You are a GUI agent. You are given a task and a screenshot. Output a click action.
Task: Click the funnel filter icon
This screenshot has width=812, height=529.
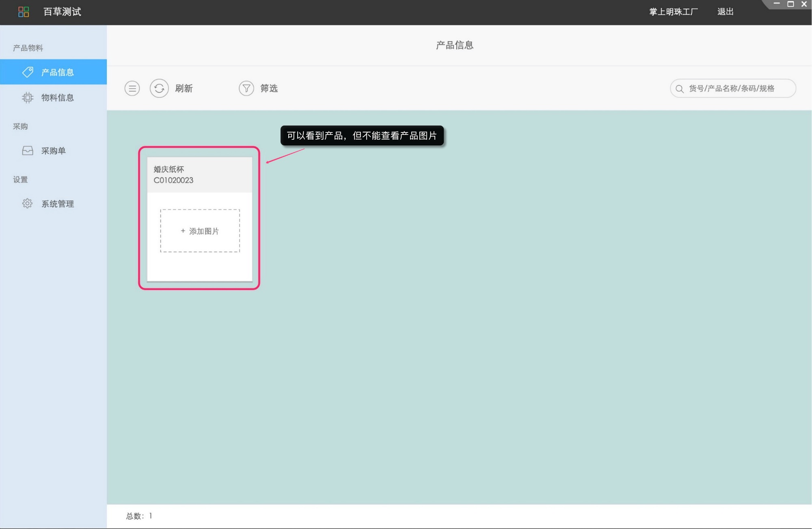coord(246,88)
